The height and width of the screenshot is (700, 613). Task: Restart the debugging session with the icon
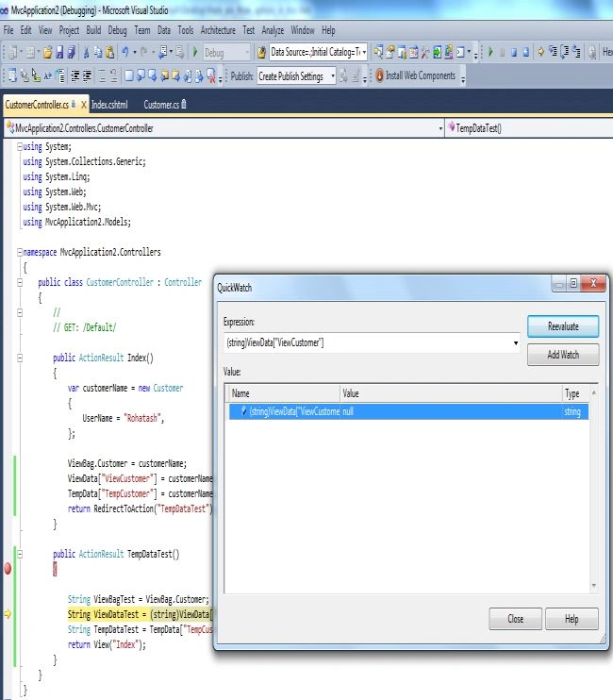526,52
